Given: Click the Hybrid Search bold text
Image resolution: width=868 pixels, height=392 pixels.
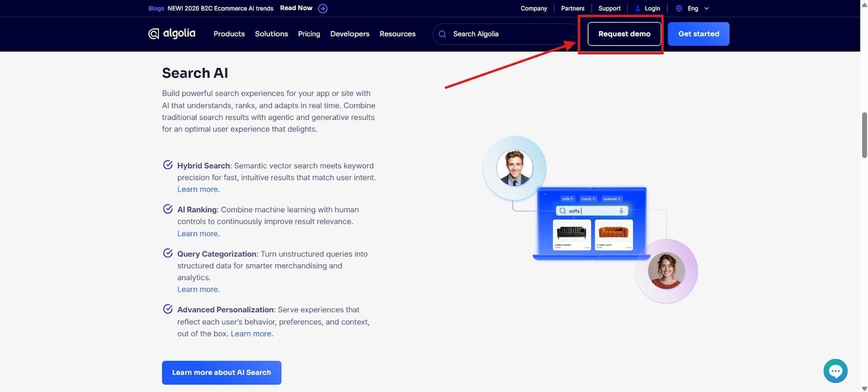Looking at the screenshot, I should tap(203, 166).
